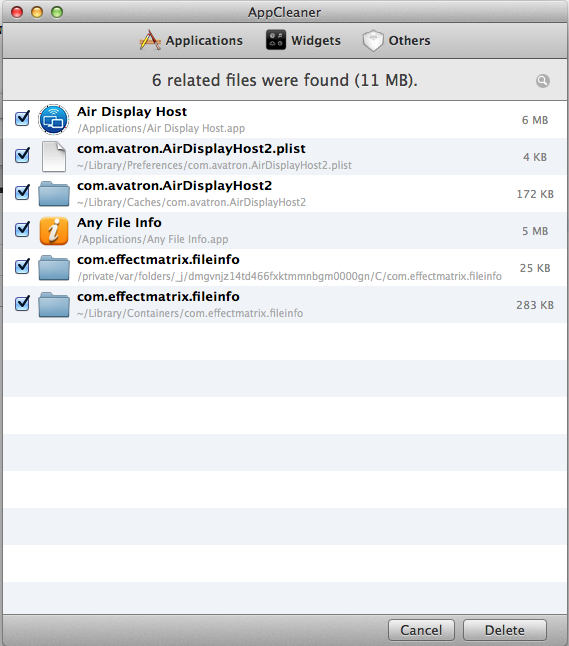The image size is (569, 646).
Task: Switch to the Others tab
Action: coord(396,40)
